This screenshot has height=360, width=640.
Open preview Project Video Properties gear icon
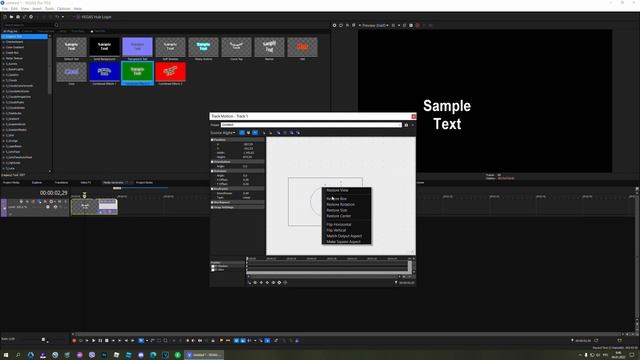click(x=335, y=25)
